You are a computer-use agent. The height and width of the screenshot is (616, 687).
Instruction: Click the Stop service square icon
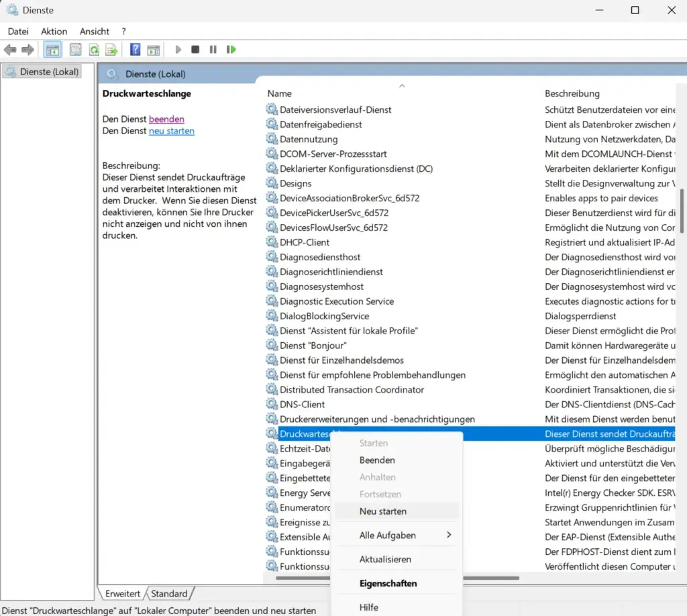(195, 50)
